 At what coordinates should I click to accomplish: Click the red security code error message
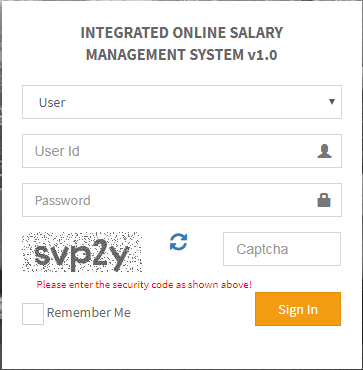[144, 285]
